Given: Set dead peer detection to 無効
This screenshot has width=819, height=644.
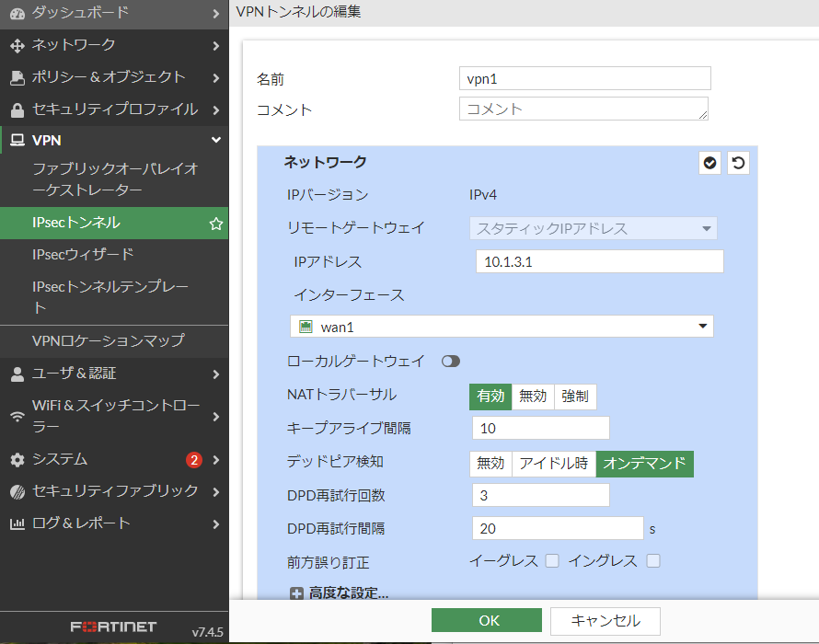Looking at the screenshot, I should point(490,464).
